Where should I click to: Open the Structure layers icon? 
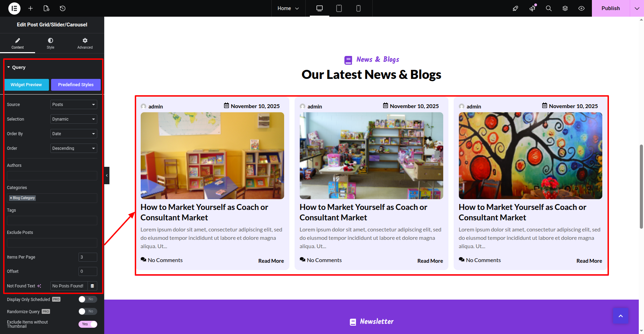[565, 8]
